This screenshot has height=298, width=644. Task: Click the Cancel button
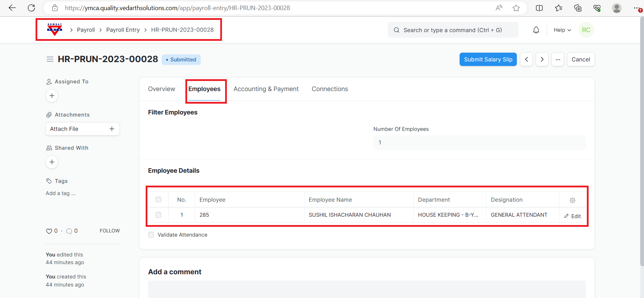tap(581, 59)
